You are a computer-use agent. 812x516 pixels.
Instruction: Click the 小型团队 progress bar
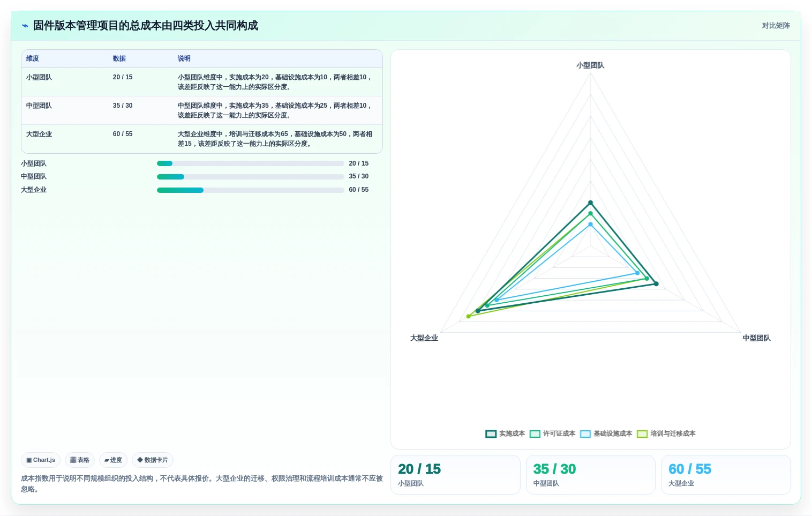point(250,163)
